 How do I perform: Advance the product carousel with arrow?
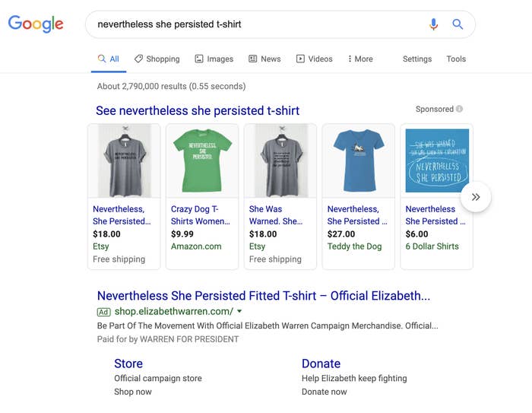tap(476, 197)
